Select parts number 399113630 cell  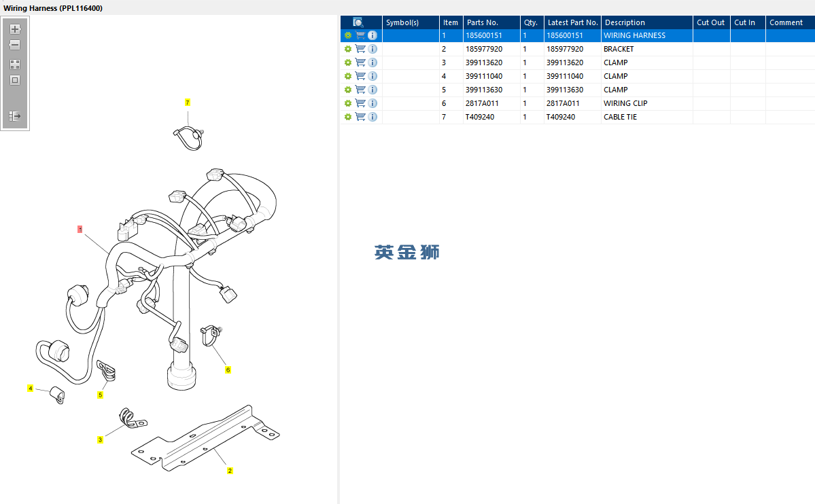[x=491, y=90]
